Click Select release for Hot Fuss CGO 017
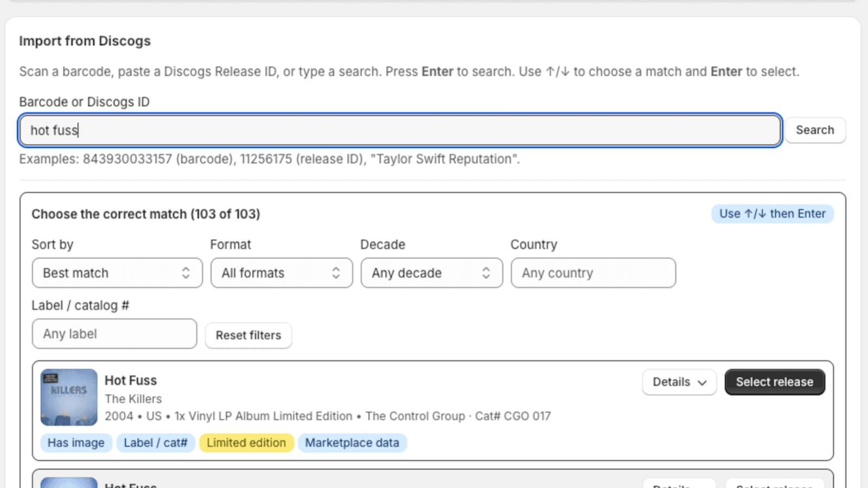The image size is (868, 488). coord(775,382)
